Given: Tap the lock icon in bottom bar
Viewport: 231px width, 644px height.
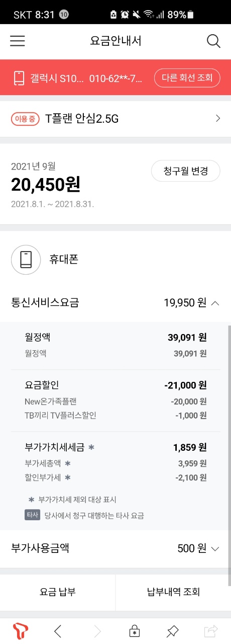Looking at the screenshot, I should tap(134, 631).
